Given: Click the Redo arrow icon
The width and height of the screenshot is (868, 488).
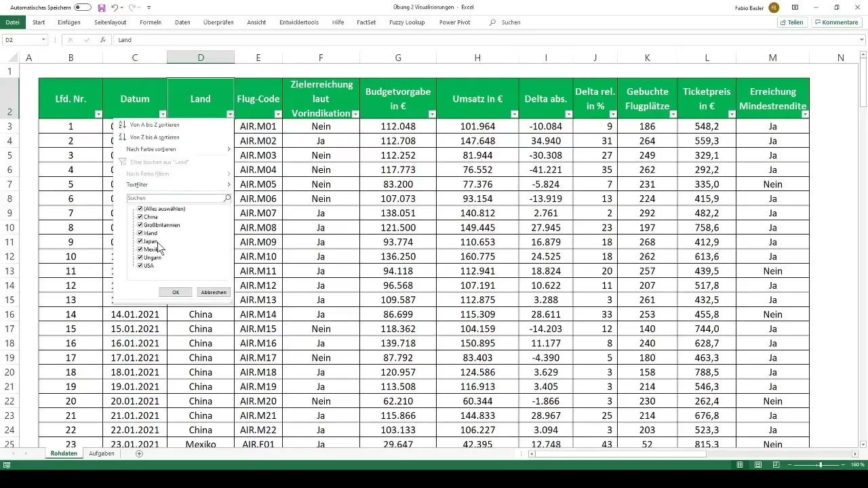Looking at the screenshot, I should [x=132, y=7].
